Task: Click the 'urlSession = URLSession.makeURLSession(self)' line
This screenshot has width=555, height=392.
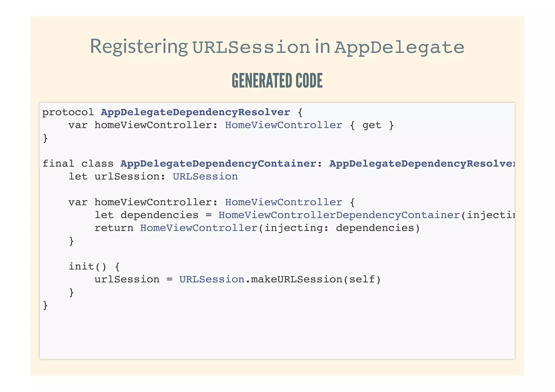Action: pos(238,279)
